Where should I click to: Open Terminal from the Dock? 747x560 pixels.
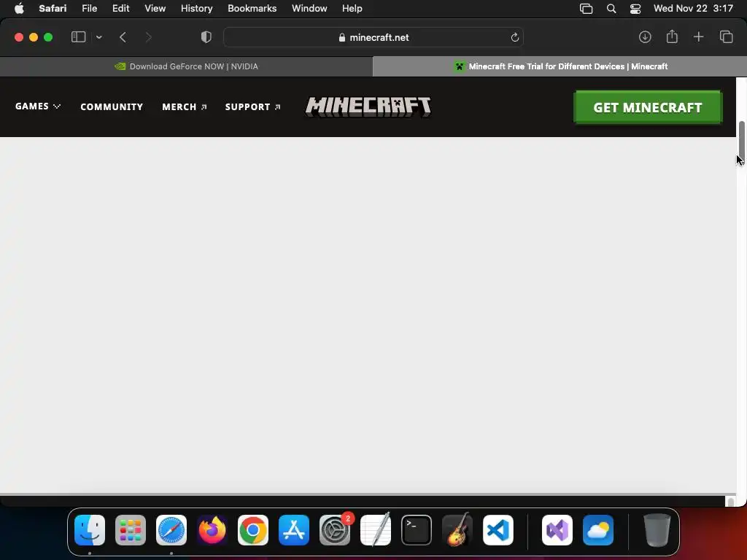point(417,530)
